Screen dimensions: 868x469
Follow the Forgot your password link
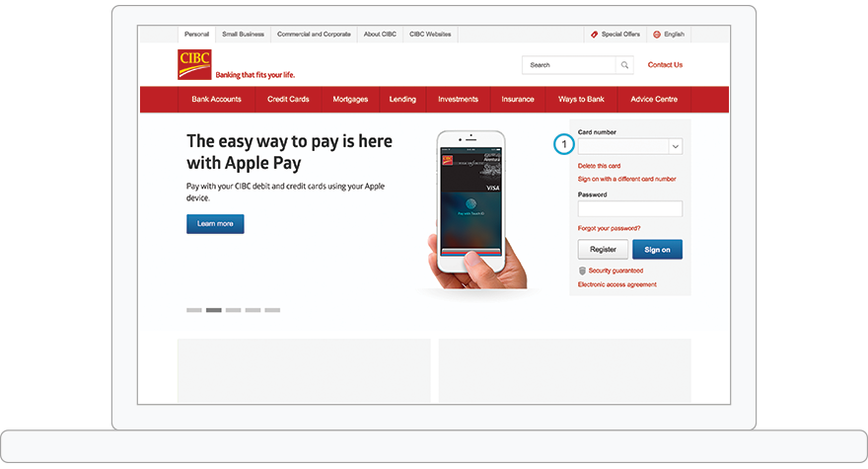coord(609,228)
